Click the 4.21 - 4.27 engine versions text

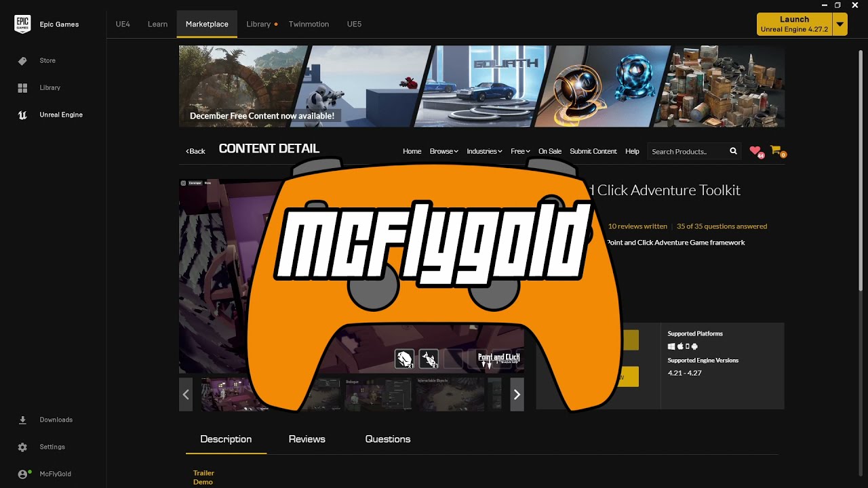coord(685,373)
